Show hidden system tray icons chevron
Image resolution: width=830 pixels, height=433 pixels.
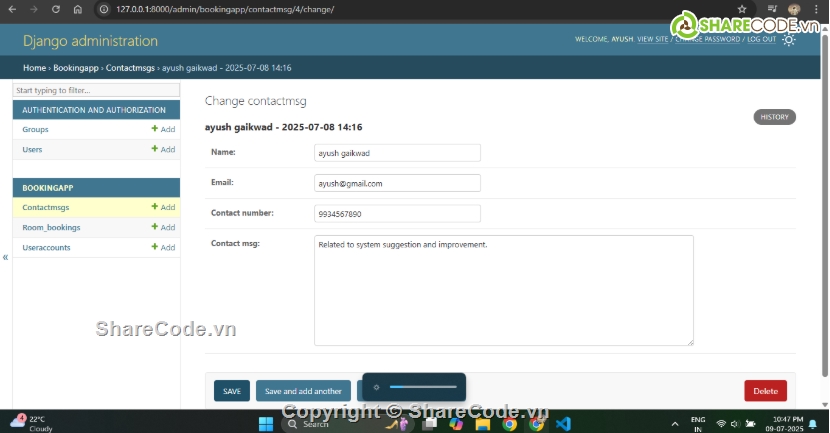[x=675, y=424]
